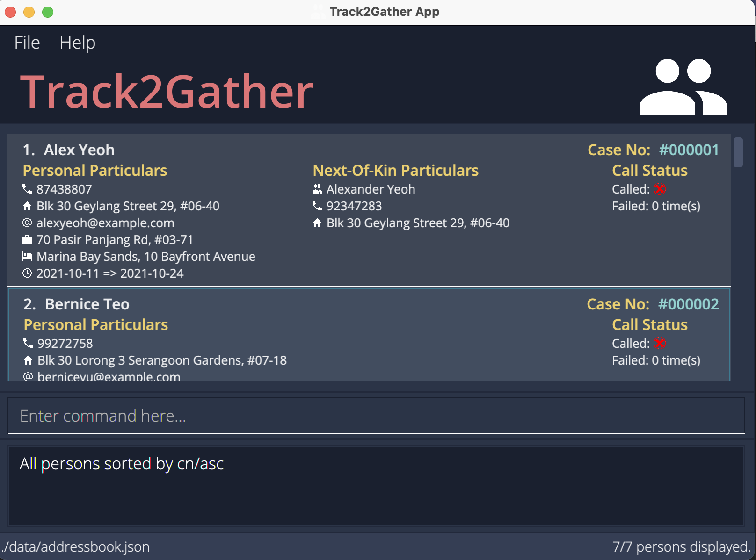Viewport: 756px width, 560px height.
Task: Click the email @ icon next to alexyeoh@example.com
Action: (x=27, y=223)
